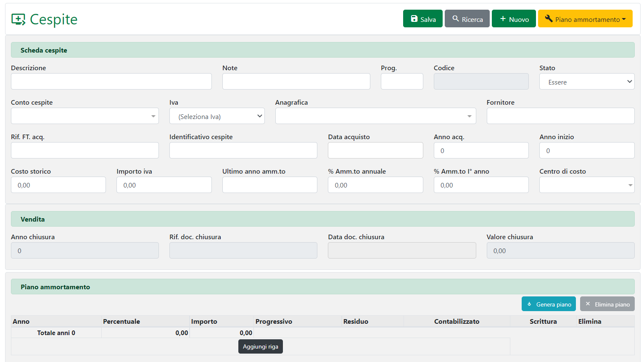The height and width of the screenshot is (362, 644).
Task: Expand the Anagrafica combo box
Action: (x=375, y=116)
